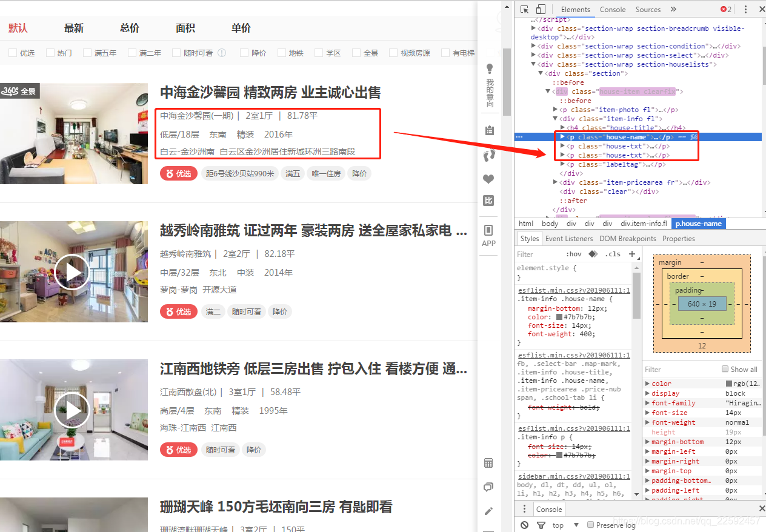Image resolution: width=766 pixels, height=532 pixels.
Task: Expand the computed font-family property
Action: [648, 403]
